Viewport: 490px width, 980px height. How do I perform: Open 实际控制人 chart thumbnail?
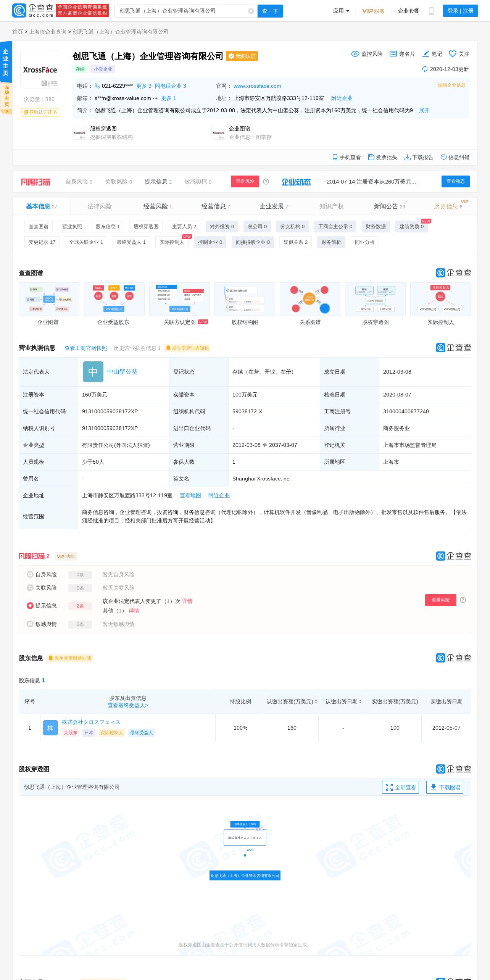[440, 299]
